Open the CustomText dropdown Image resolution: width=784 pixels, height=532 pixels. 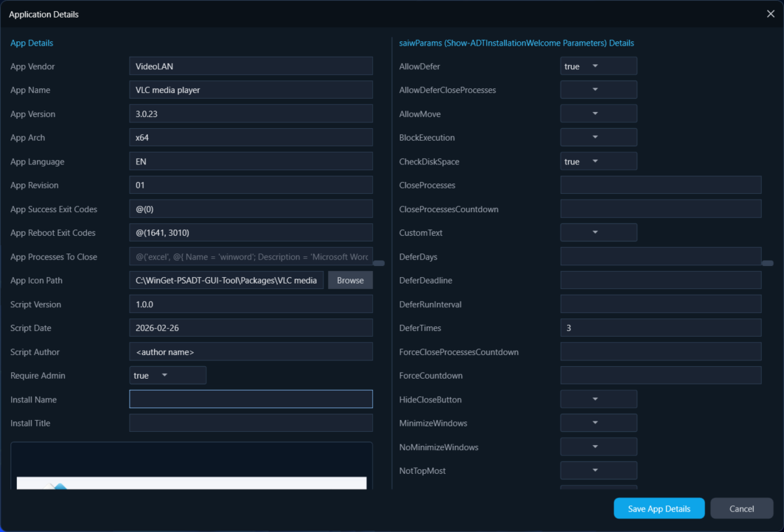click(598, 232)
